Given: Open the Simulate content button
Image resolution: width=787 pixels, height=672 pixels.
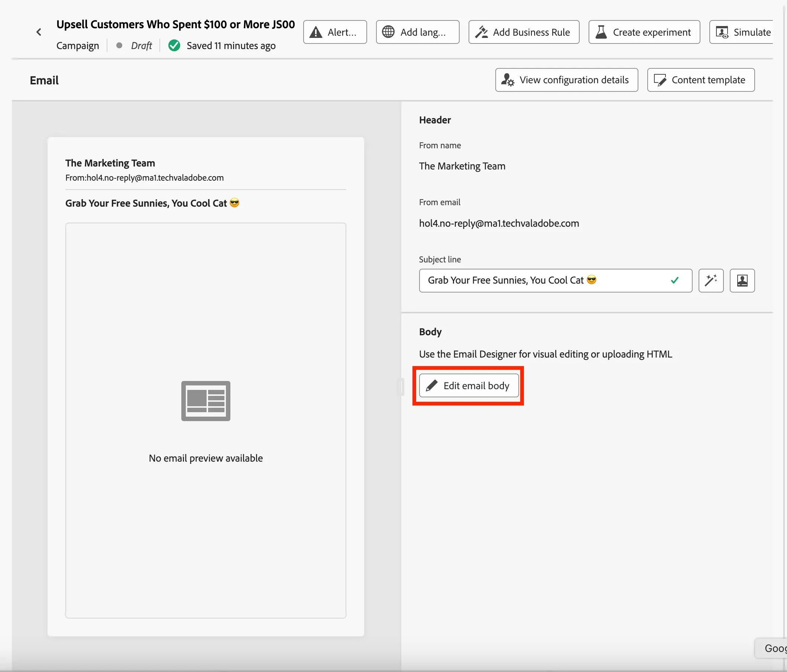Looking at the screenshot, I should [742, 32].
